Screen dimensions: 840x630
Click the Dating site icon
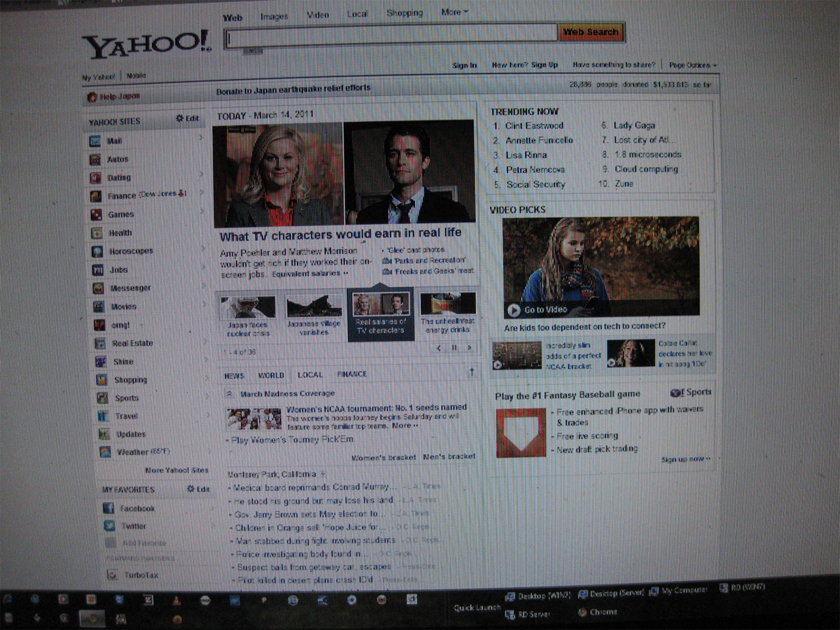[95, 178]
